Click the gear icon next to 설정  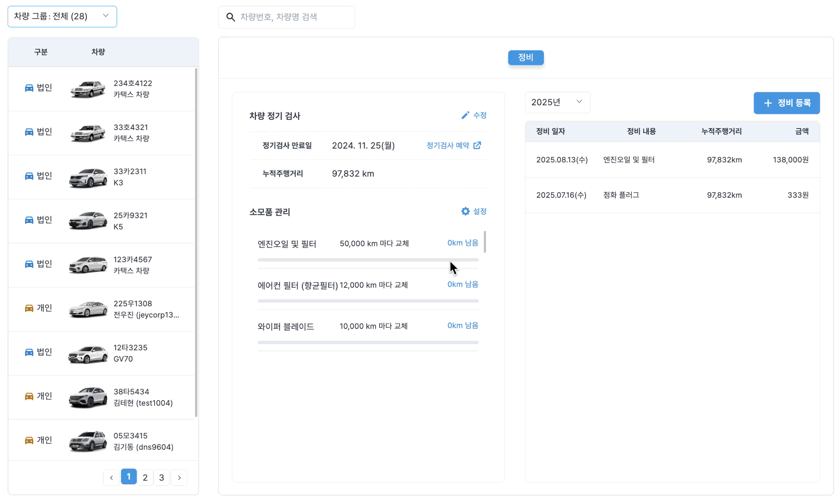coord(465,212)
